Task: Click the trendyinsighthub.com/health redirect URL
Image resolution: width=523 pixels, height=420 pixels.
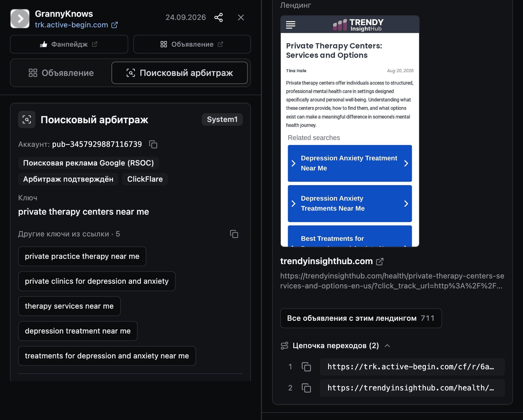Action: tap(413, 388)
